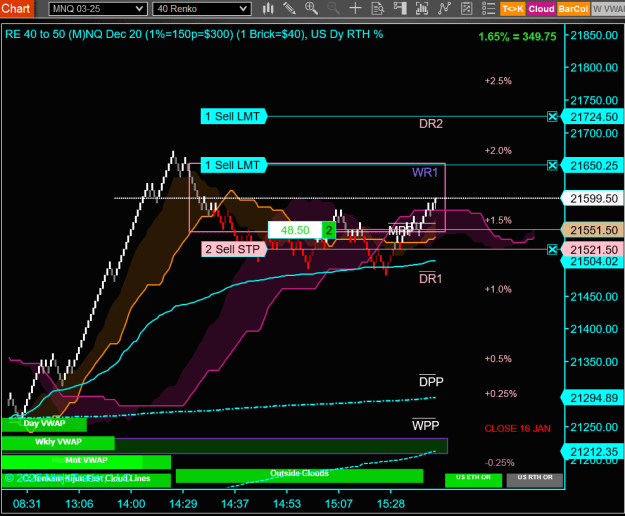Screen dimensions: 625x516
Task: Click the -0.25% level label
Action: [x=499, y=463]
